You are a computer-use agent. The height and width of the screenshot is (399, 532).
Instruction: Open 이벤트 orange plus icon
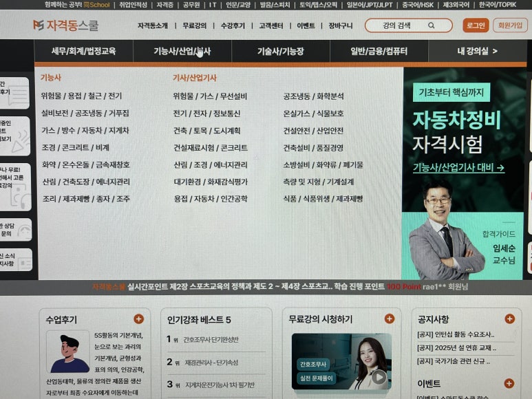click(x=509, y=383)
